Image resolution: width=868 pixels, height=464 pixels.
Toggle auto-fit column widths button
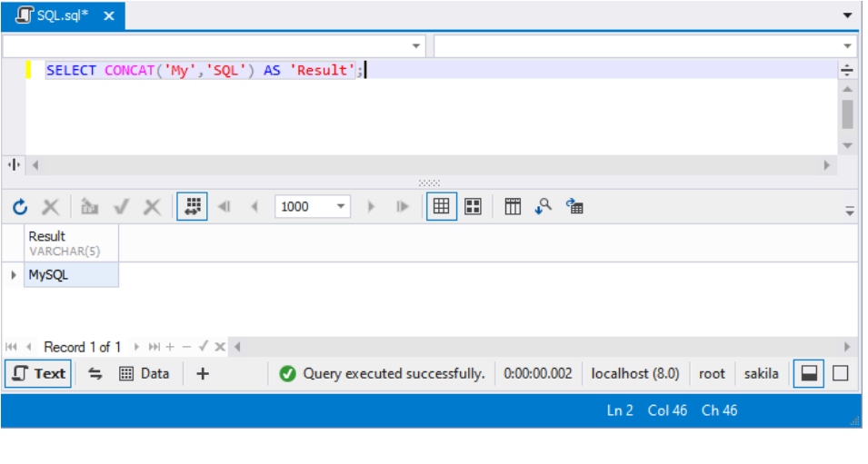point(192,206)
